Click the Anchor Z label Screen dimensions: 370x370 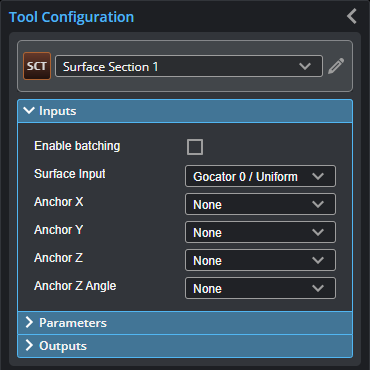point(59,258)
